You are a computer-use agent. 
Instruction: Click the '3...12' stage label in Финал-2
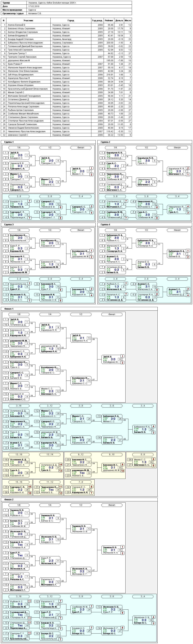tap(50, 596)
